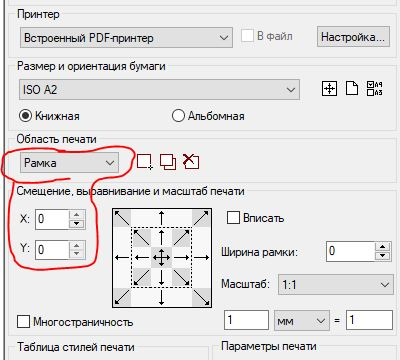
Task: Align print to bottom-right corner arrow
Action: 202,297
